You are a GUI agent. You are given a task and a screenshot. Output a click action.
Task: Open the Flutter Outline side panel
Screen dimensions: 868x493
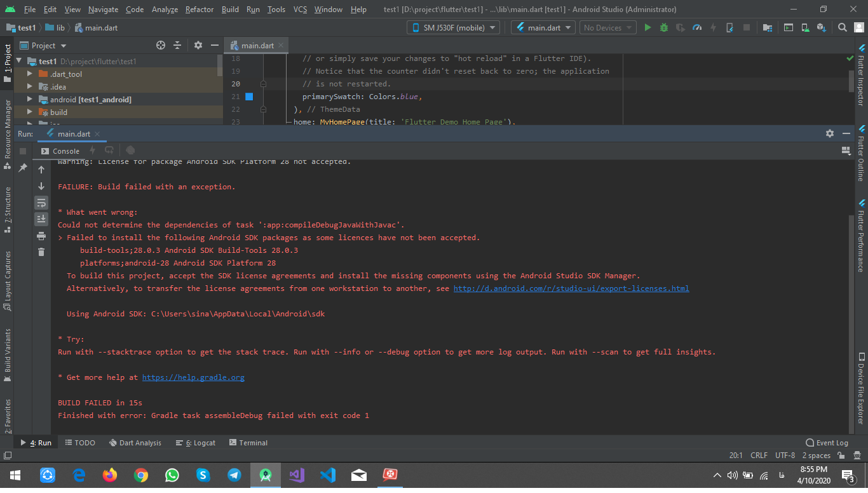tap(861, 154)
